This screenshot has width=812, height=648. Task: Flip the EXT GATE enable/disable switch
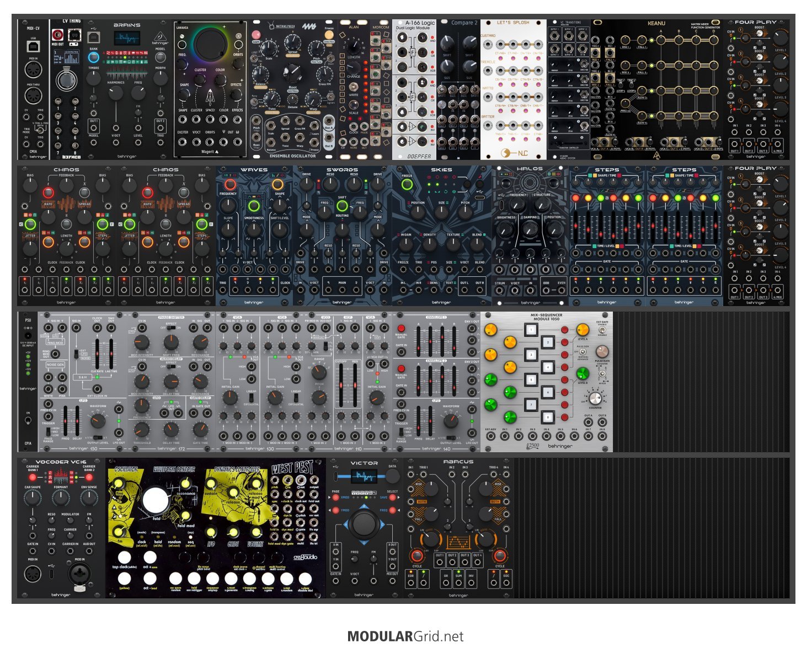[602, 330]
